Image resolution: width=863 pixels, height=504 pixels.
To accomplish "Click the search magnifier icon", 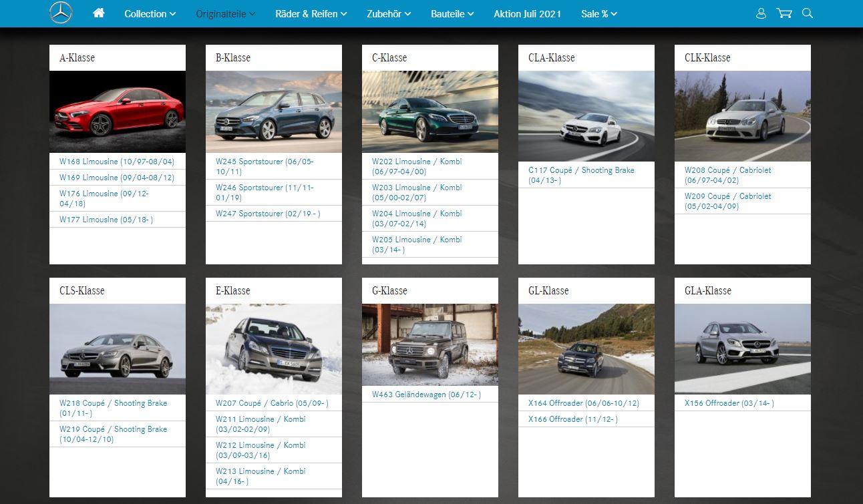I will [808, 13].
